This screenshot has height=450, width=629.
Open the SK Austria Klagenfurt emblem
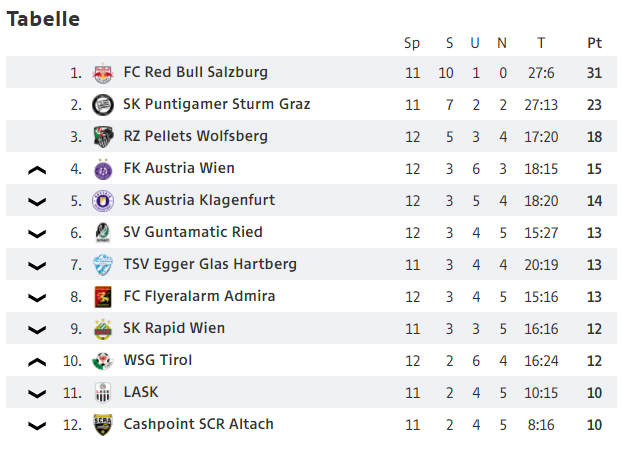pyautogui.click(x=103, y=201)
